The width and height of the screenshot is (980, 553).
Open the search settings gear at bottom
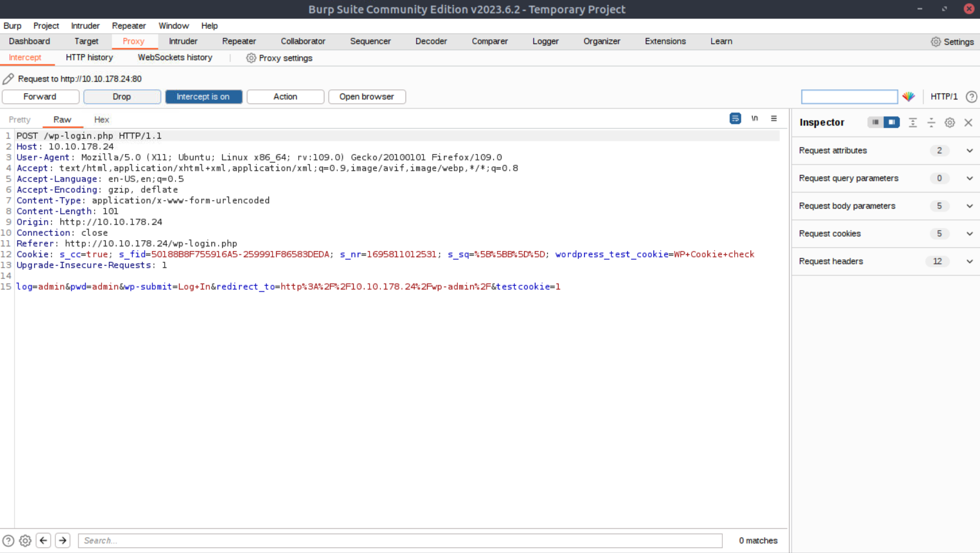(x=25, y=540)
